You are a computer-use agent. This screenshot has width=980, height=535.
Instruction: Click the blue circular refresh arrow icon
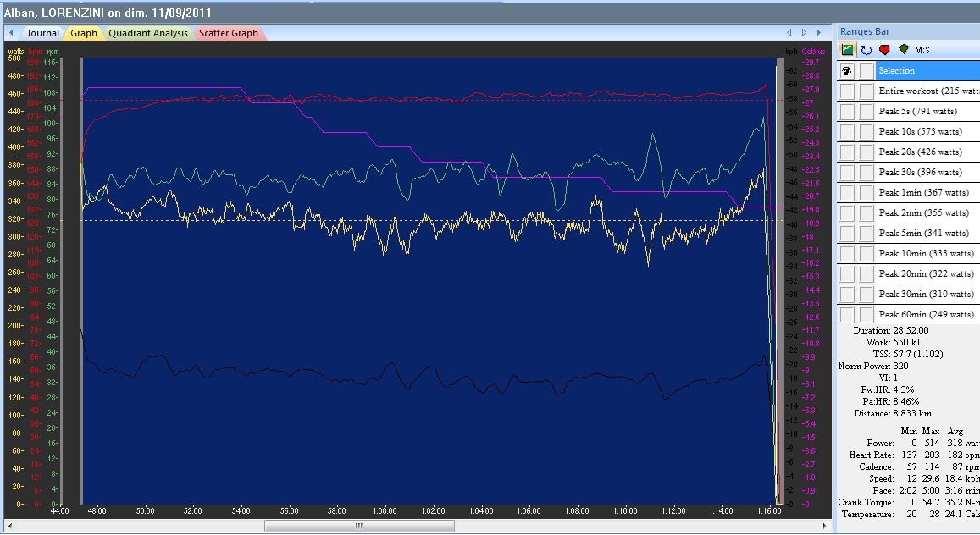point(866,50)
